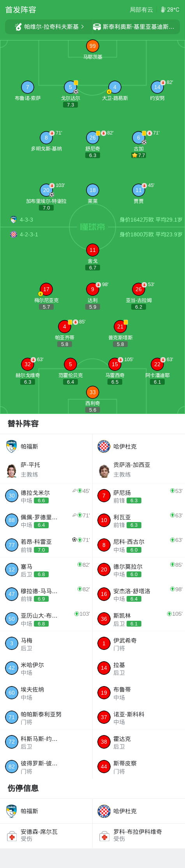
Task: Tap player 7 布鲁诺-索萨 jersey circle
Action: coord(27,87)
